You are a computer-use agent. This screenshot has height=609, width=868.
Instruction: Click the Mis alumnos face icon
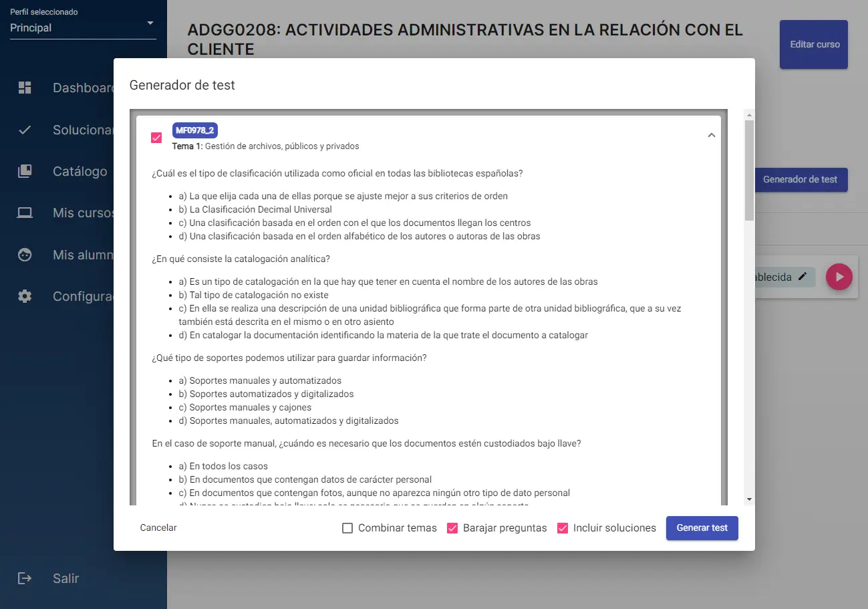coord(25,255)
